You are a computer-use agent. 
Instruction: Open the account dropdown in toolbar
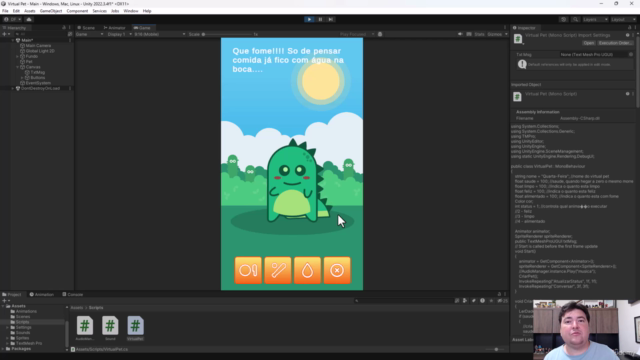coord(13,19)
